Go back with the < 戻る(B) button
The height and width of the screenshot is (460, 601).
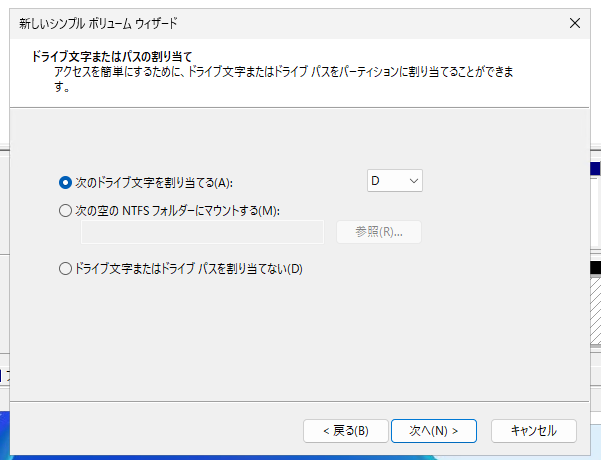pyautogui.click(x=345, y=430)
